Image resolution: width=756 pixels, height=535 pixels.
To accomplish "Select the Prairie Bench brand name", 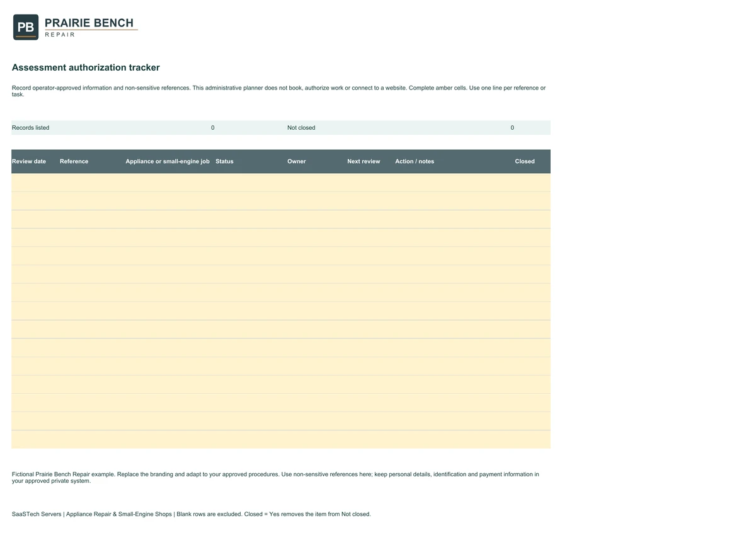I will coord(89,23).
